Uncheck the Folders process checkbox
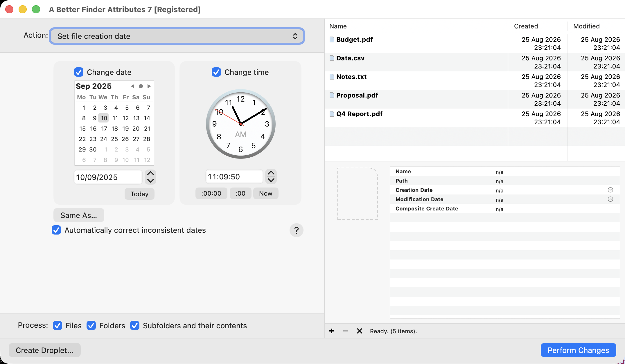This screenshot has width=625, height=364. pyautogui.click(x=91, y=325)
